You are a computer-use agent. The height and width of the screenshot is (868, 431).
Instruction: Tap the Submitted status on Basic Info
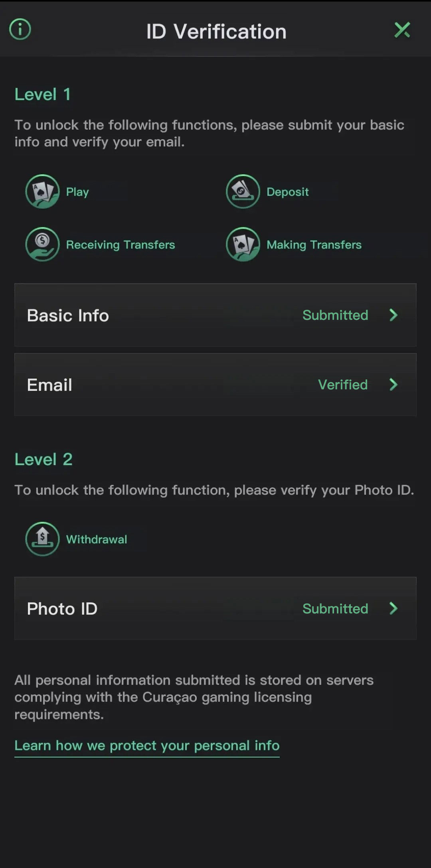pos(335,315)
